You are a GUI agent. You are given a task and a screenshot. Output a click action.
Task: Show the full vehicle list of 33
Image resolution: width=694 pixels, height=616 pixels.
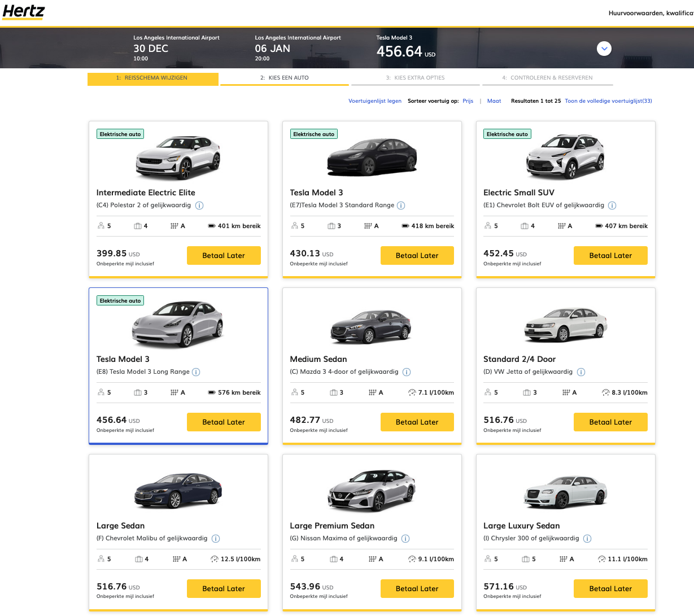click(x=608, y=101)
